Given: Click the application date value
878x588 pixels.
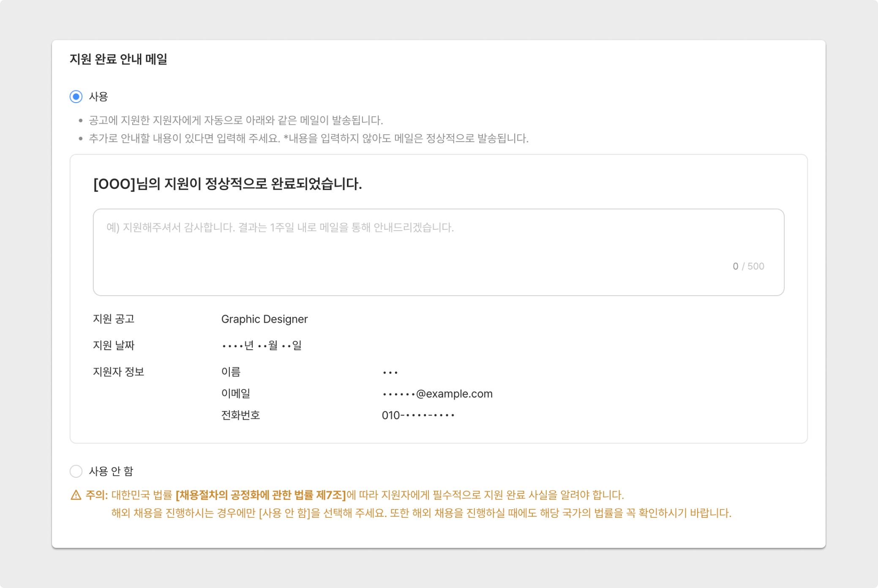Looking at the screenshot, I should (262, 346).
